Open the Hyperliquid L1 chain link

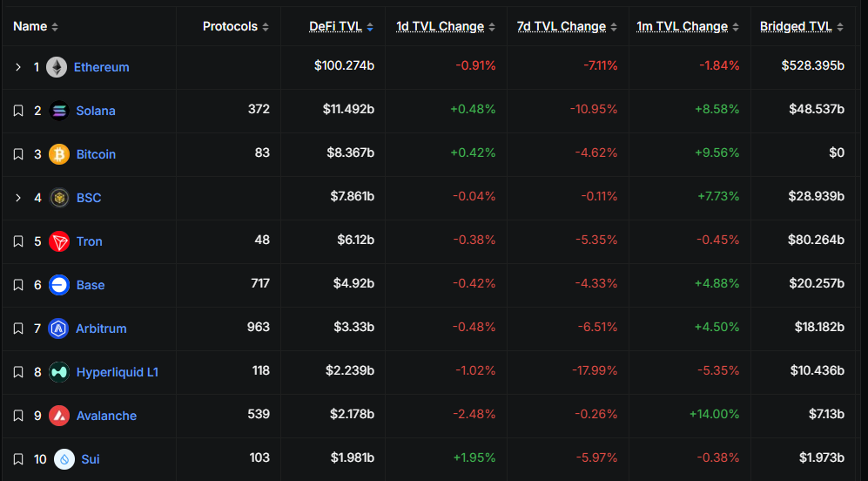pyautogui.click(x=117, y=372)
